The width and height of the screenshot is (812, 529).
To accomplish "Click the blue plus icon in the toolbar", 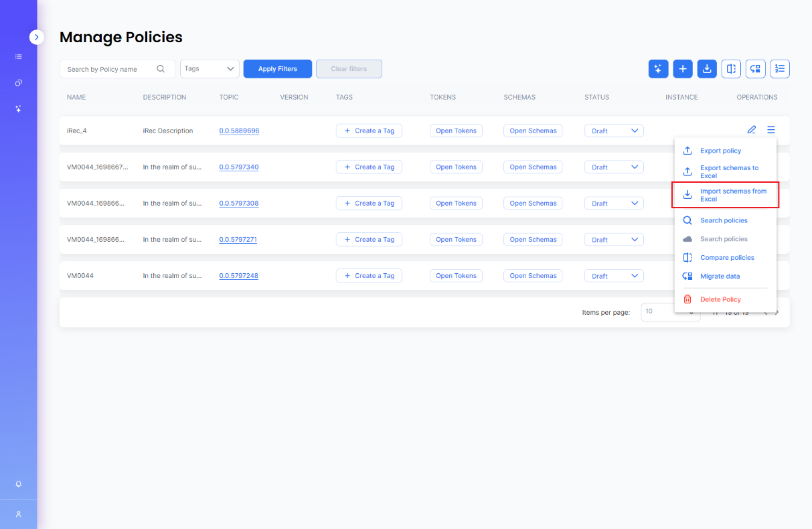I will coord(683,68).
